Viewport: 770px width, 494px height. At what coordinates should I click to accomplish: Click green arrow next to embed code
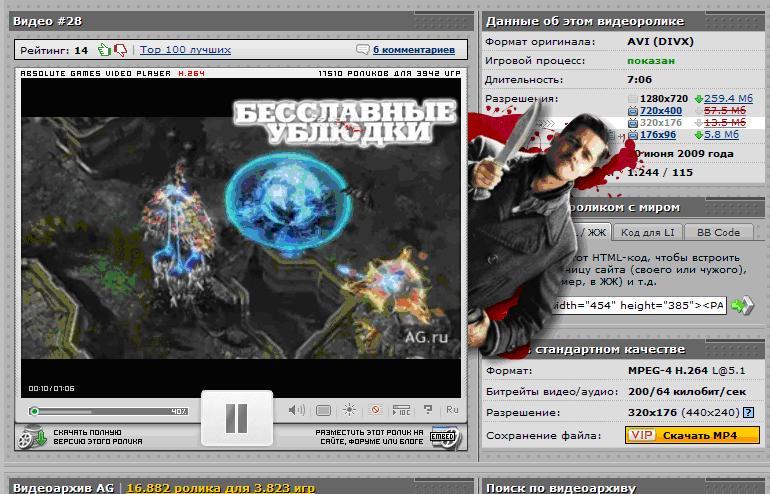pos(742,305)
